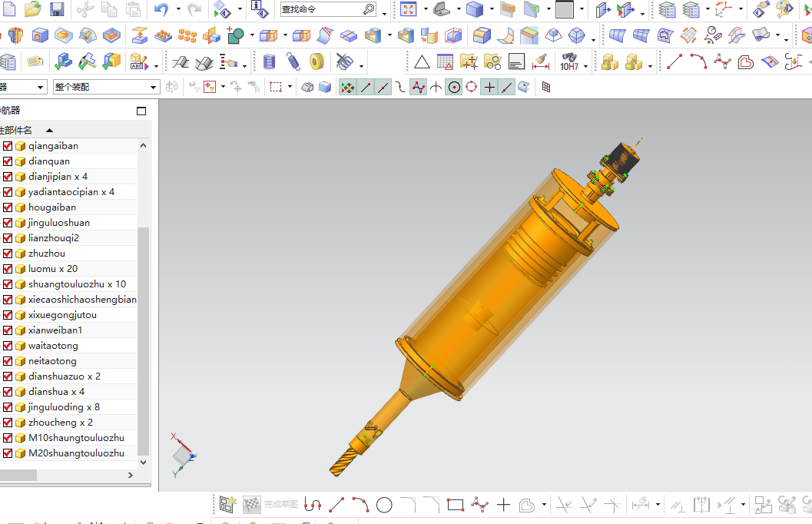Toggle the snap circle center point icon

pyautogui.click(x=454, y=87)
